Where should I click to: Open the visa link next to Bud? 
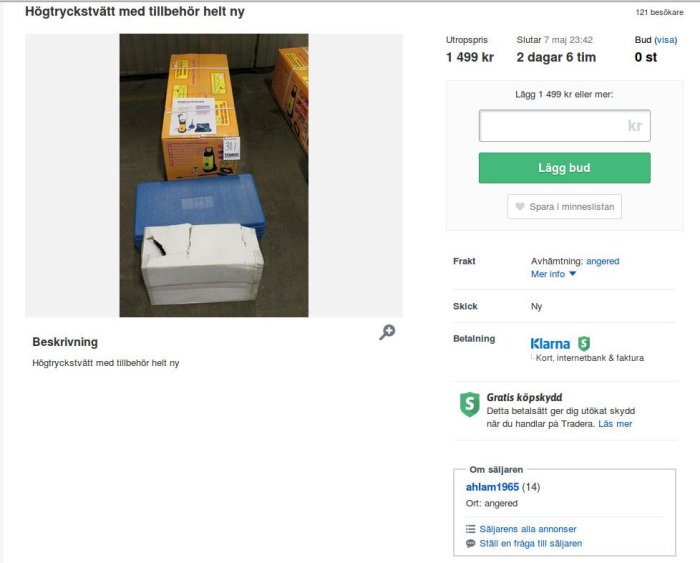pyautogui.click(x=666, y=40)
